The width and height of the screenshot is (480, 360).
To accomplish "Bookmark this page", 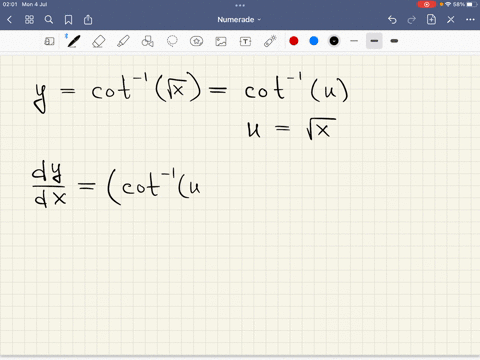I will click(68, 20).
